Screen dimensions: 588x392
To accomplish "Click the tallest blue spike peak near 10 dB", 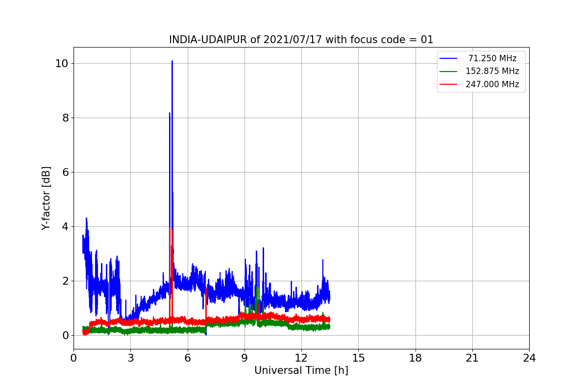I will pos(172,62).
